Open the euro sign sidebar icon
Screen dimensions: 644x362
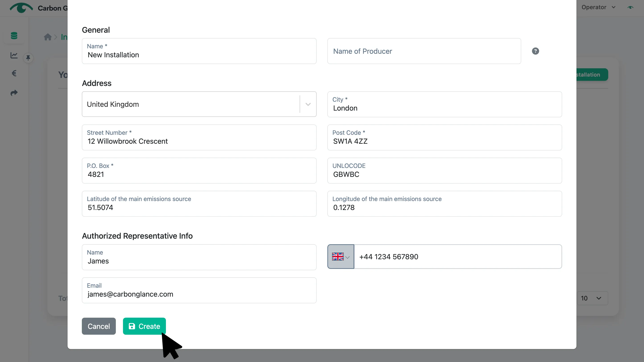coord(14,73)
